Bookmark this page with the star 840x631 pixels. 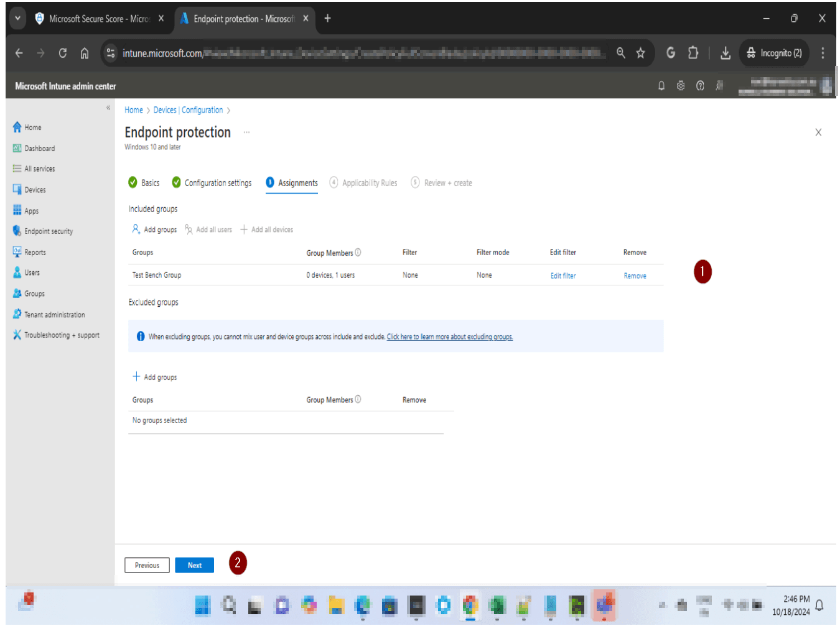click(x=640, y=54)
